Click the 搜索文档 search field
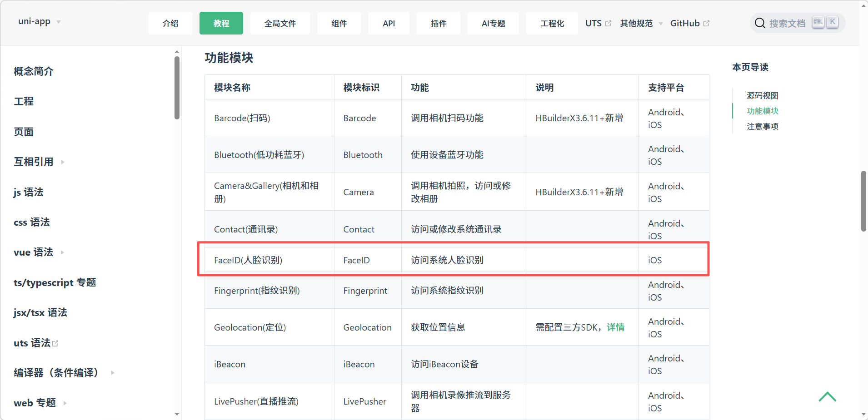 point(787,24)
